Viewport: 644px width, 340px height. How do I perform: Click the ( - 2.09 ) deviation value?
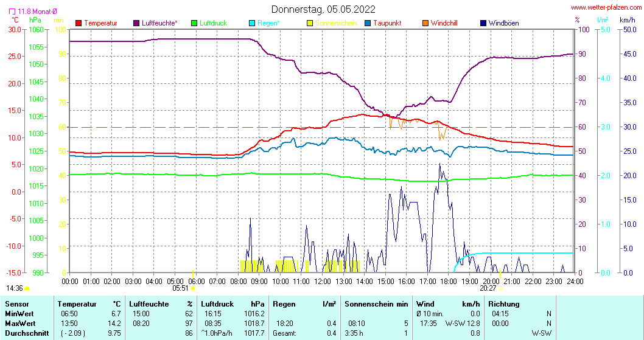pos(73,333)
